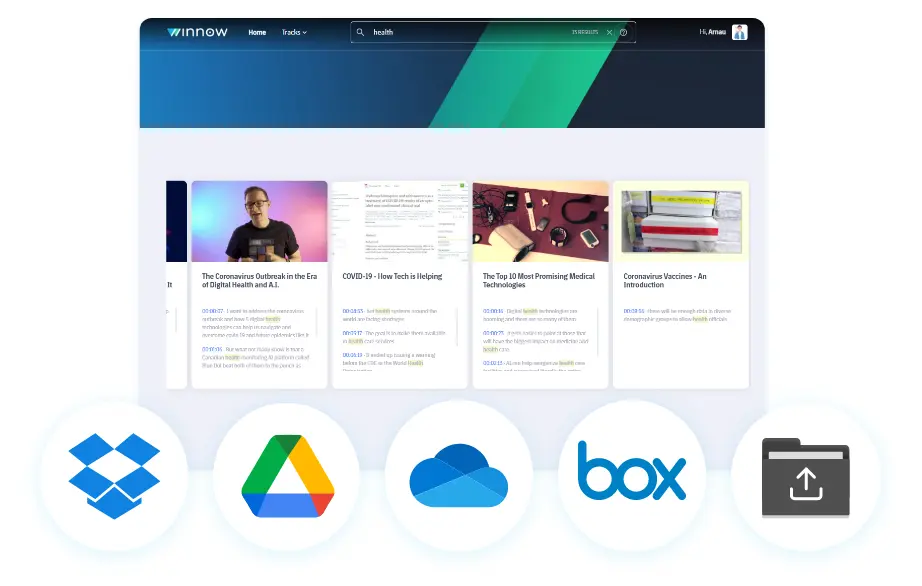Click the search magnifier icon
Image resolution: width=922 pixels, height=586 pixels.
click(x=360, y=32)
